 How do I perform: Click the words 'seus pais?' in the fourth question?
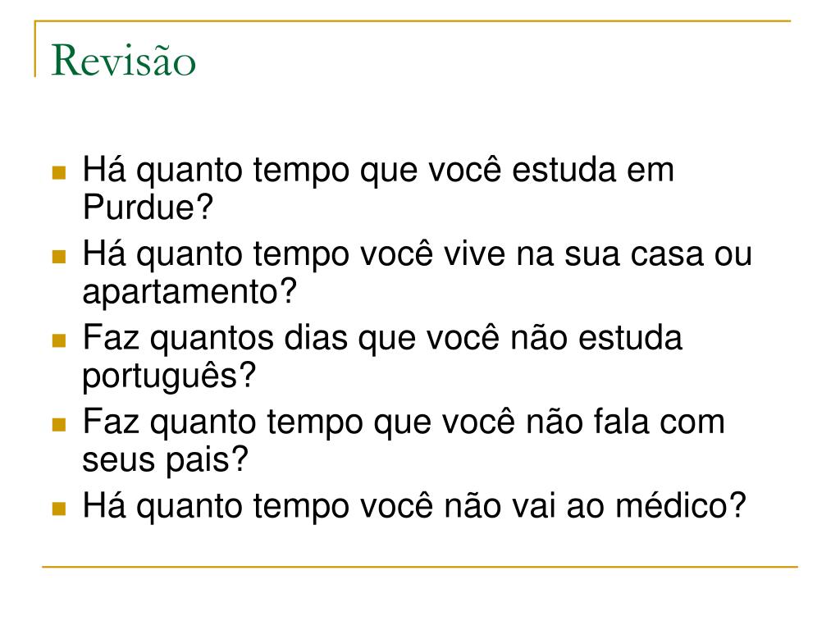point(166,459)
